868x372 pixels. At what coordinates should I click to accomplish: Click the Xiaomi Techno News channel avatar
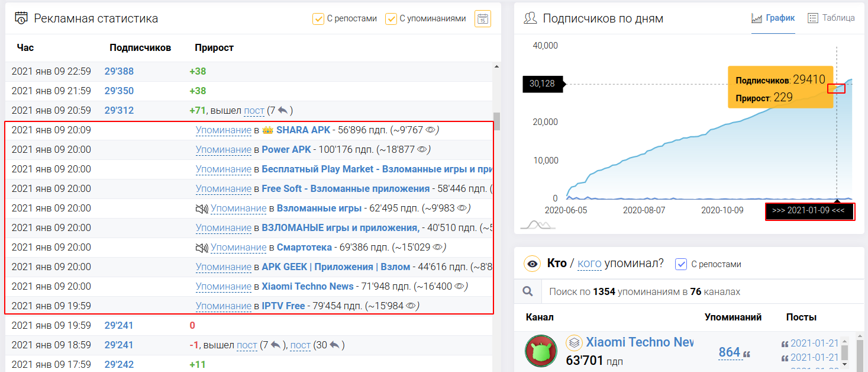541,351
